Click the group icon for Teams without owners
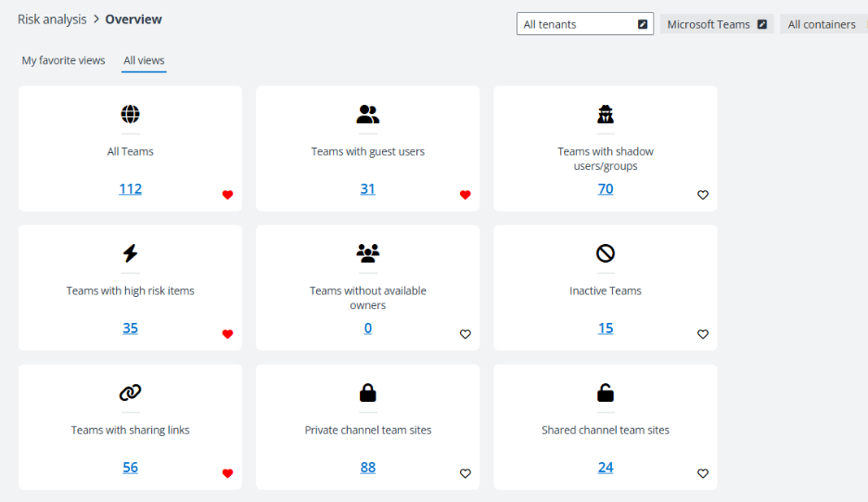Screen dimensions: 868x502 [368, 253]
